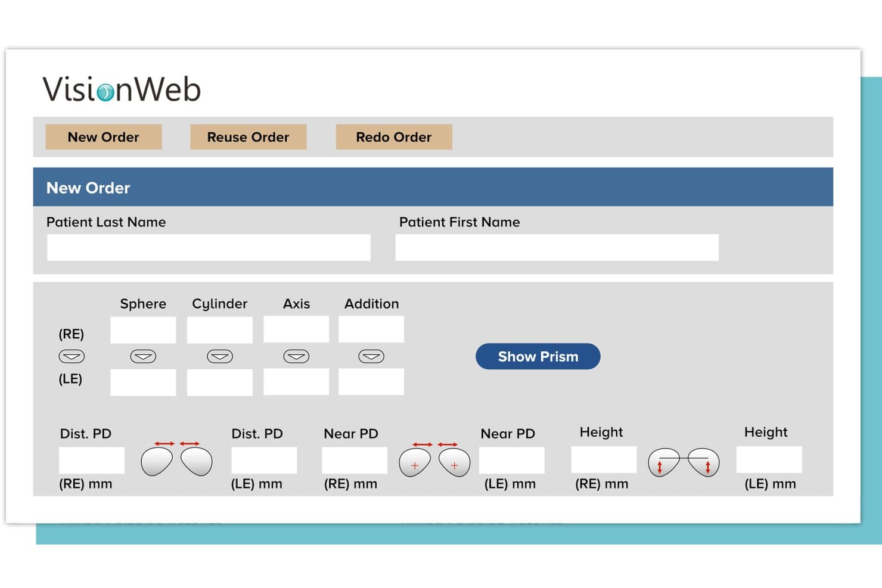The width and height of the screenshot is (882, 588).
Task: Focus the right eye Cylinder field
Action: [220, 329]
